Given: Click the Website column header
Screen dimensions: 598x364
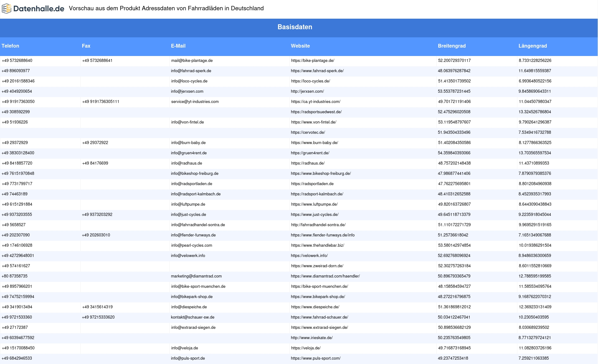Looking at the screenshot, I should 300,46.
